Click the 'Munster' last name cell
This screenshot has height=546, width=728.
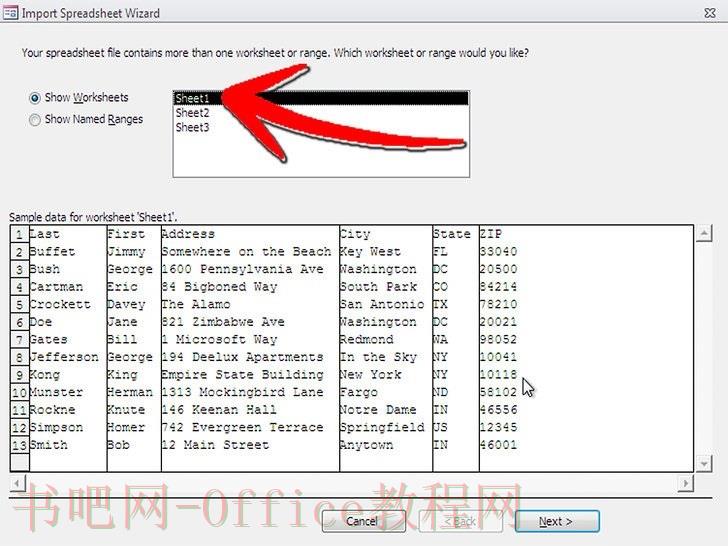pos(68,393)
